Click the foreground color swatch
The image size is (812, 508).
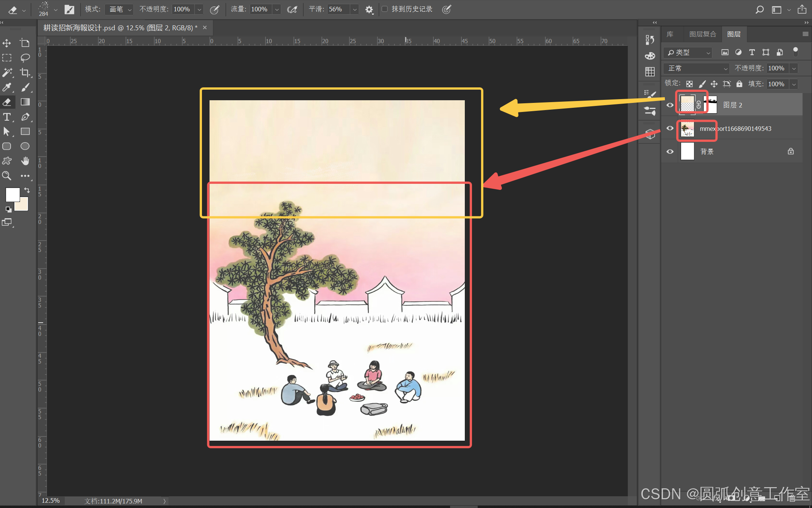(x=12, y=195)
